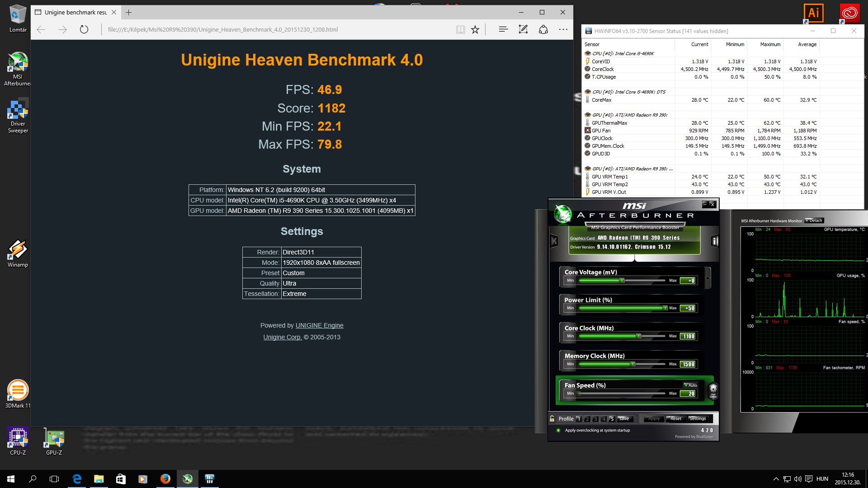Open Adobe Illustrator desktop icon
Screen dimensions: 868x488
pyautogui.click(x=813, y=13)
